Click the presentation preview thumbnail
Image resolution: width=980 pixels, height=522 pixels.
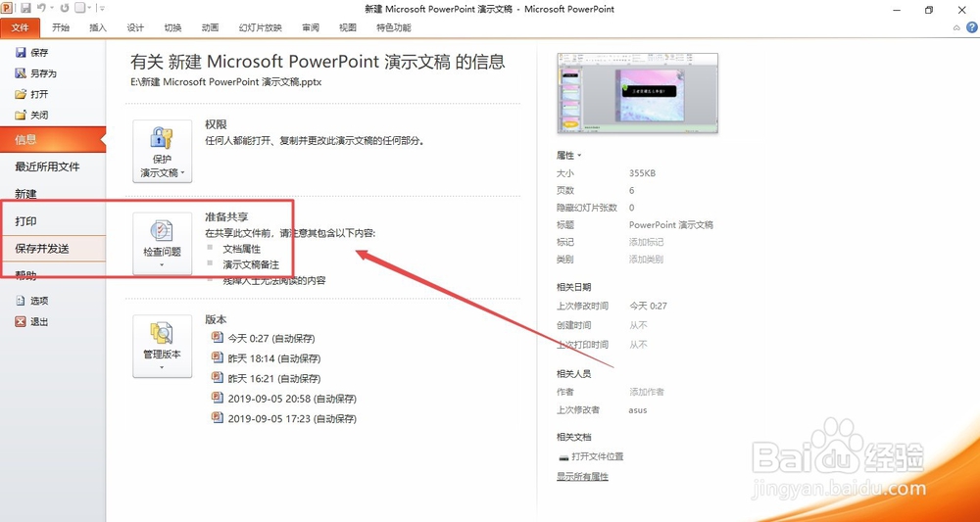coord(638,93)
